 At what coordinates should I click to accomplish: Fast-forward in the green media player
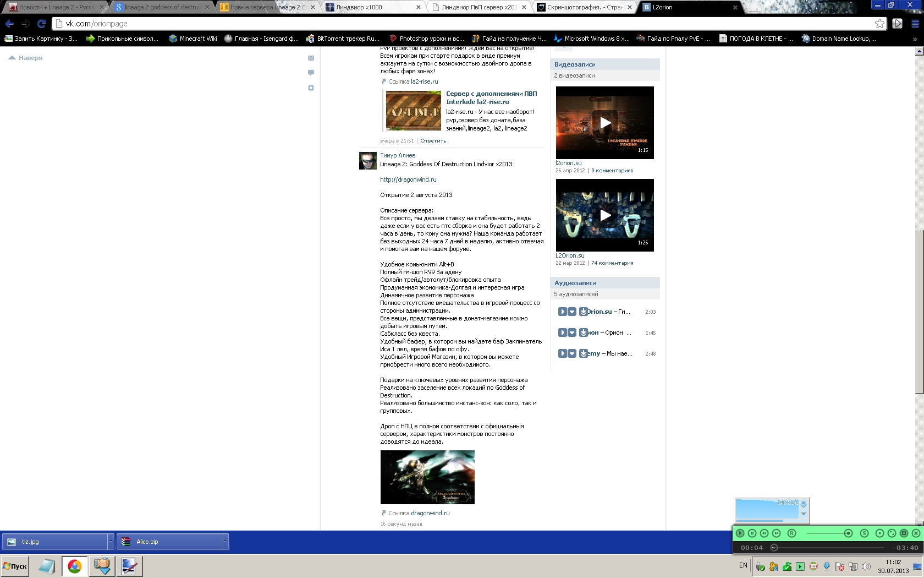[x=776, y=533]
